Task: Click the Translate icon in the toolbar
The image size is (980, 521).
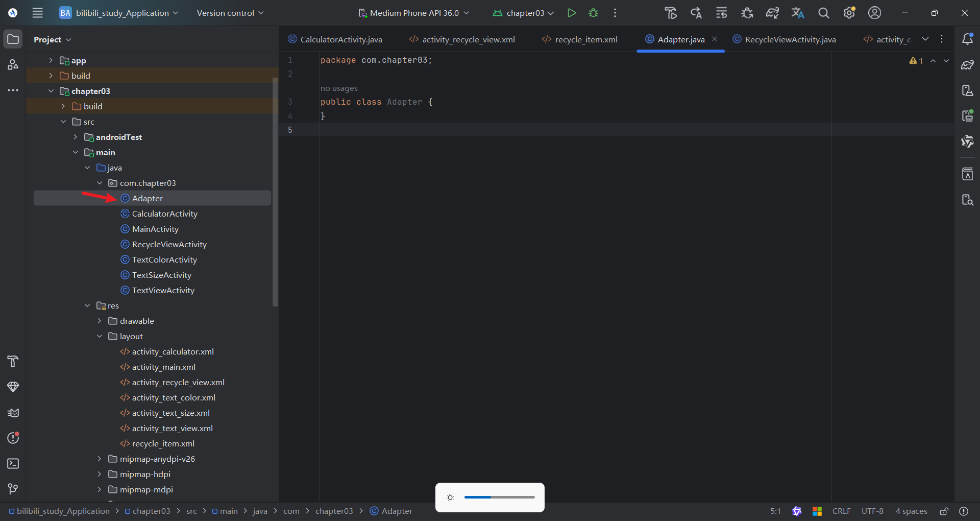Action: [798, 13]
